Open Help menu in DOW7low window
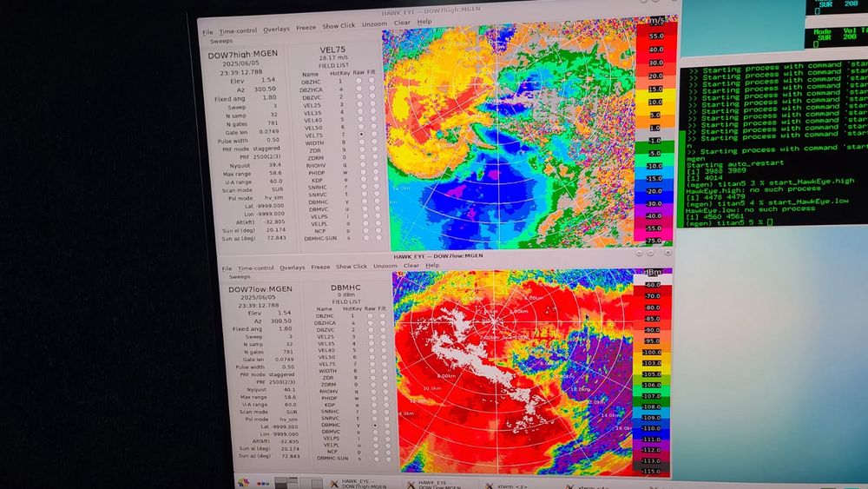Screen dimensions: 868x489 [x=432, y=265]
